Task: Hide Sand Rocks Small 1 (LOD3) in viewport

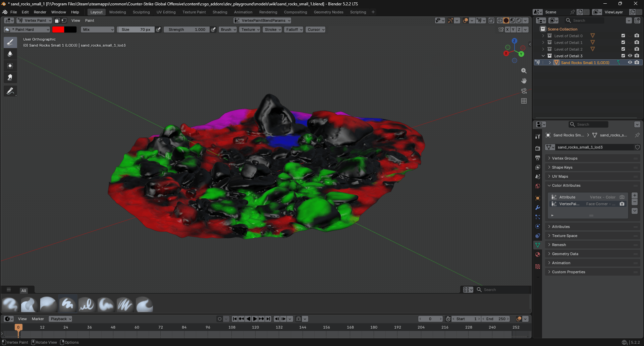Action: pos(630,62)
